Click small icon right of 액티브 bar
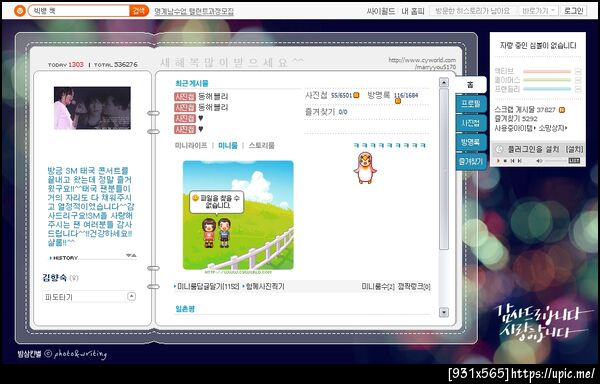 [x=578, y=72]
